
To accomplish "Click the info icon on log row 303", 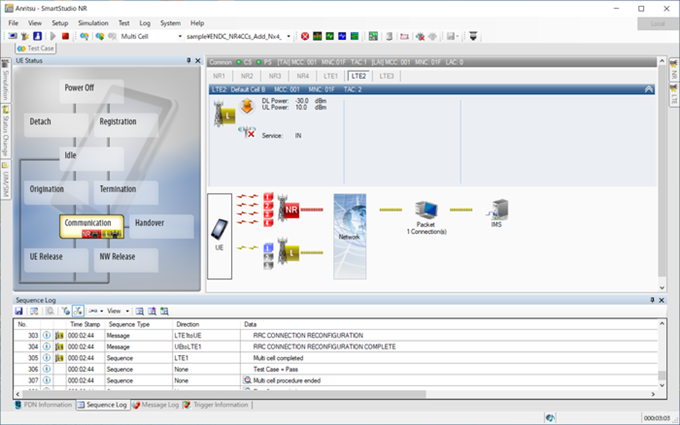I will (46, 335).
